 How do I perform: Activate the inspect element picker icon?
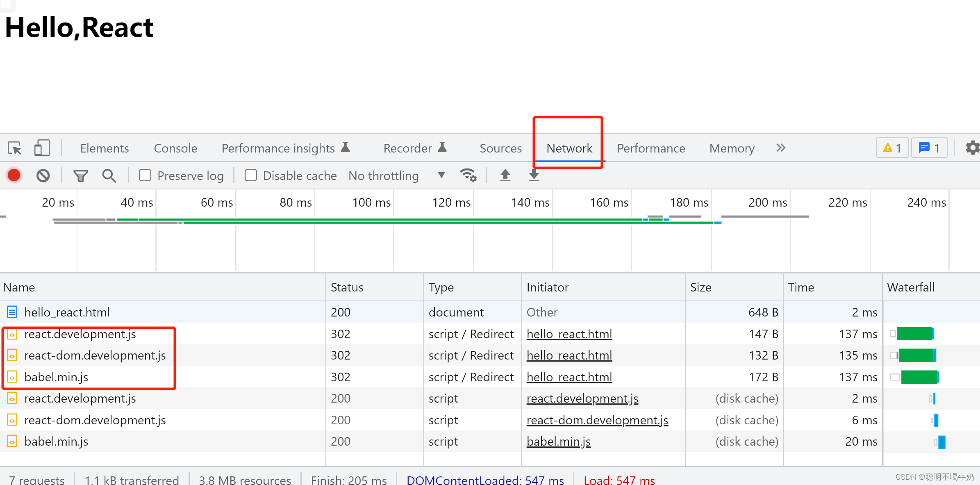15,148
